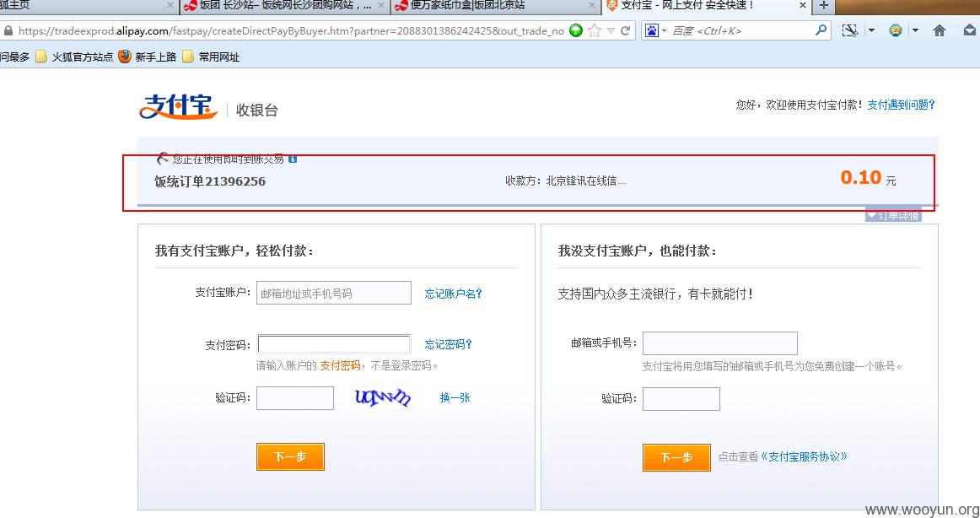Click the 百度 search box
The image size is (980, 518).
(741, 30)
